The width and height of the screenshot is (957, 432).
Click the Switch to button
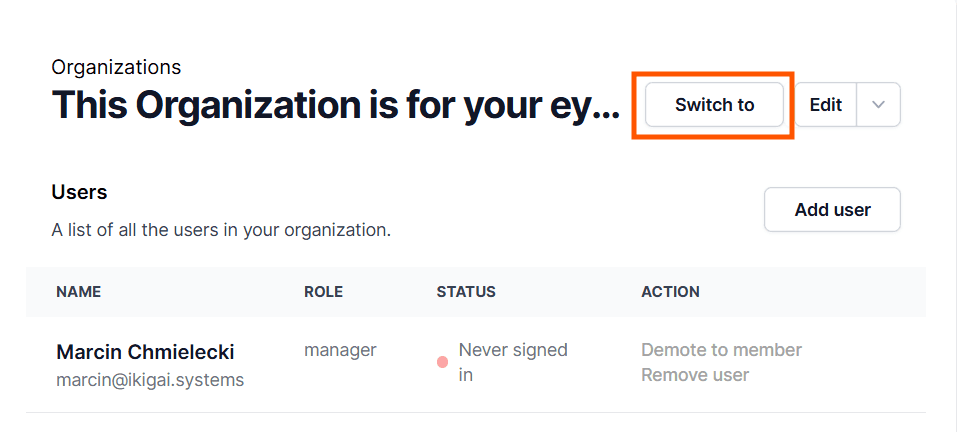714,105
